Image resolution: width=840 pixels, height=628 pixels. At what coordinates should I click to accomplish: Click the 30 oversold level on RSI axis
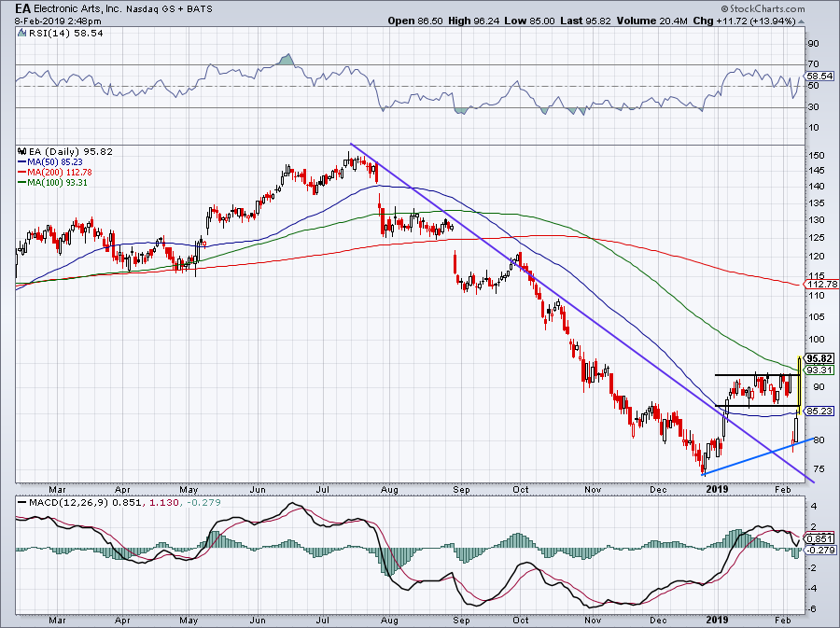(x=813, y=107)
